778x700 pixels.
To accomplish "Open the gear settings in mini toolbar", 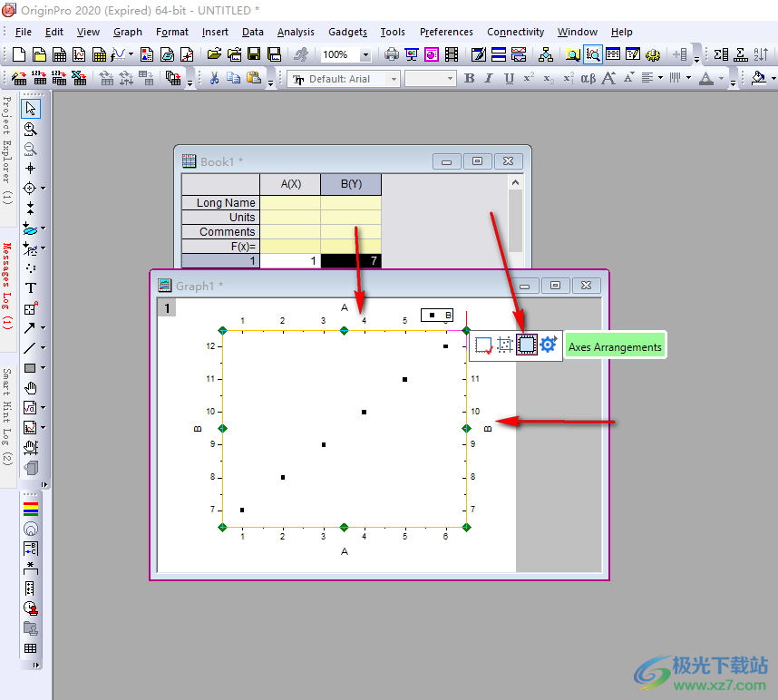I will [548, 345].
